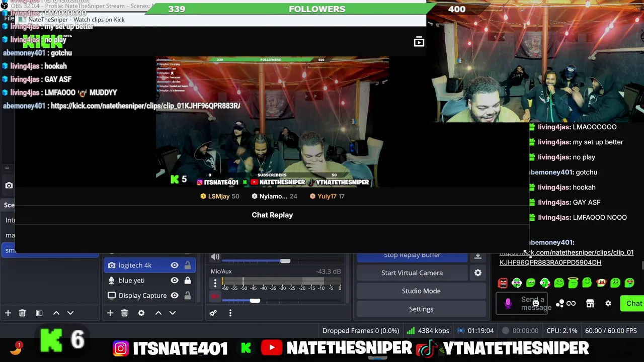644x362 pixels.
Task: Add a new source with the Sources panel plus icon
Action: click(110, 313)
